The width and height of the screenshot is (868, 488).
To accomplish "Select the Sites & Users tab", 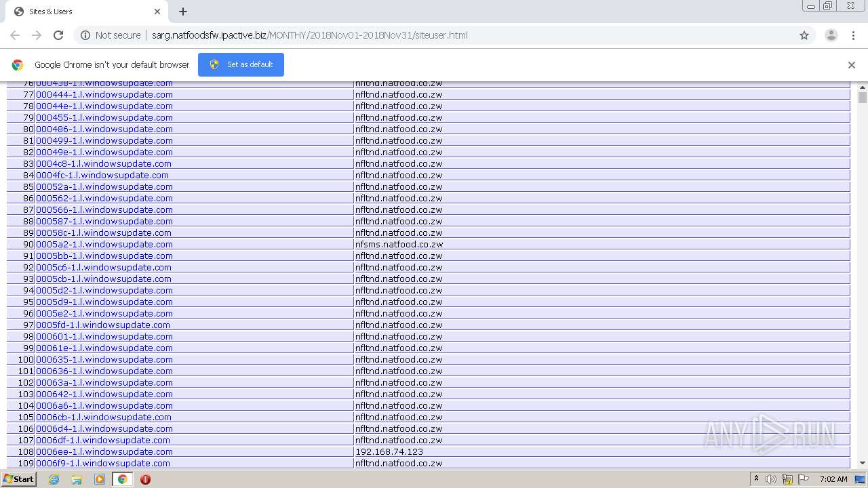I will 87,12.
